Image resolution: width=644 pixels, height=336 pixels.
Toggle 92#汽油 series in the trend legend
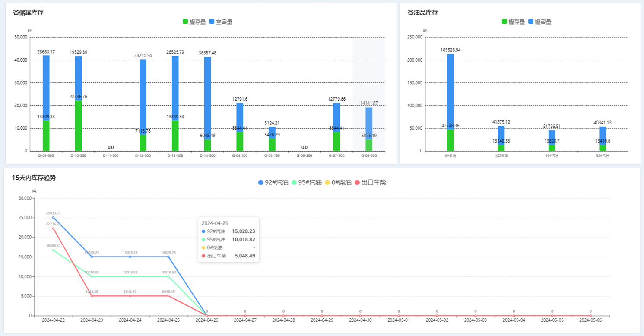coord(273,183)
